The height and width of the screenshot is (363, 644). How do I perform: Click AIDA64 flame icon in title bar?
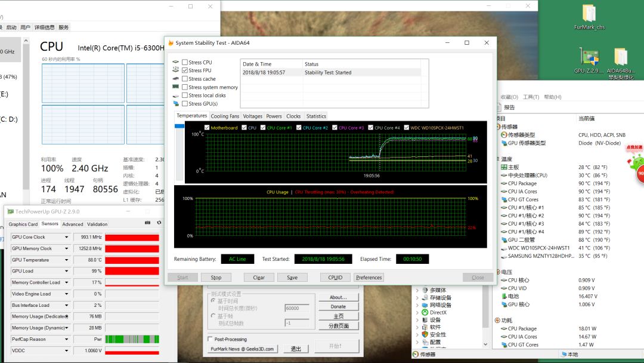171,43
